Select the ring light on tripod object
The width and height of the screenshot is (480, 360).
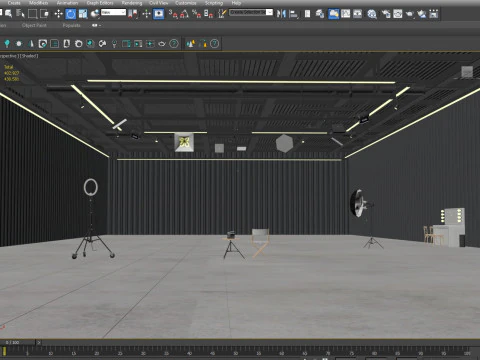(92, 218)
